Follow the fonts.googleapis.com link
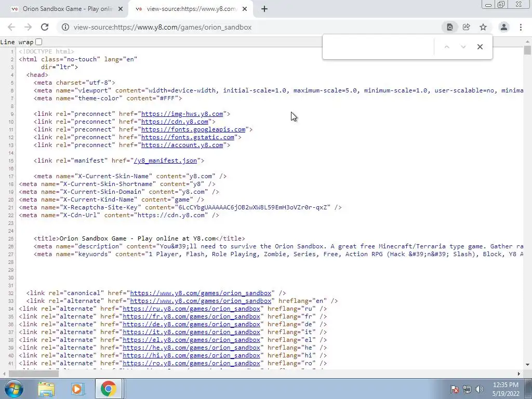Image resolution: width=532 pixels, height=399 pixels. pos(193,129)
